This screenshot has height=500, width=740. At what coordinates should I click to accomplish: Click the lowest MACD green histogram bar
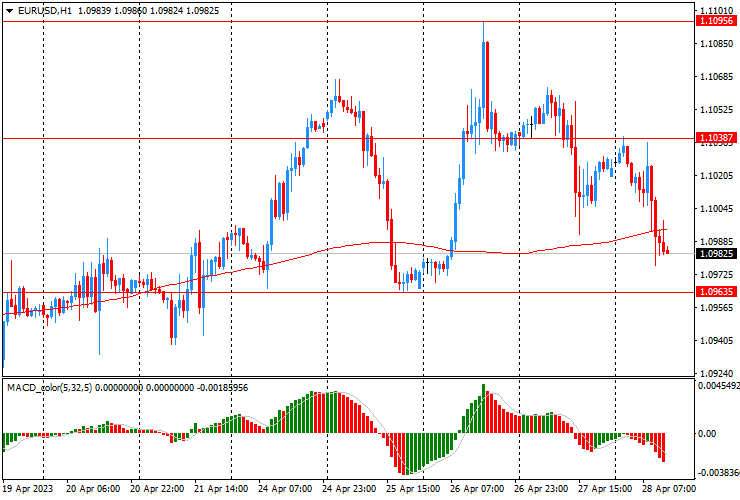411,453
